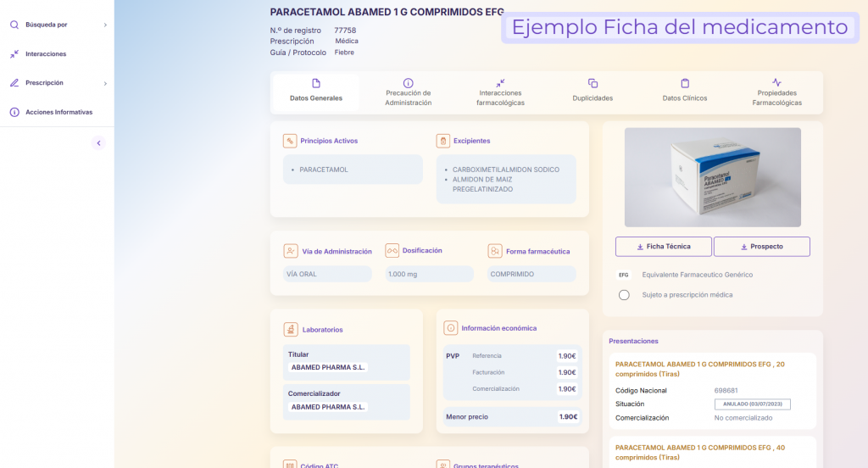Click the Vía de Administración icon

pyautogui.click(x=291, y=251)
